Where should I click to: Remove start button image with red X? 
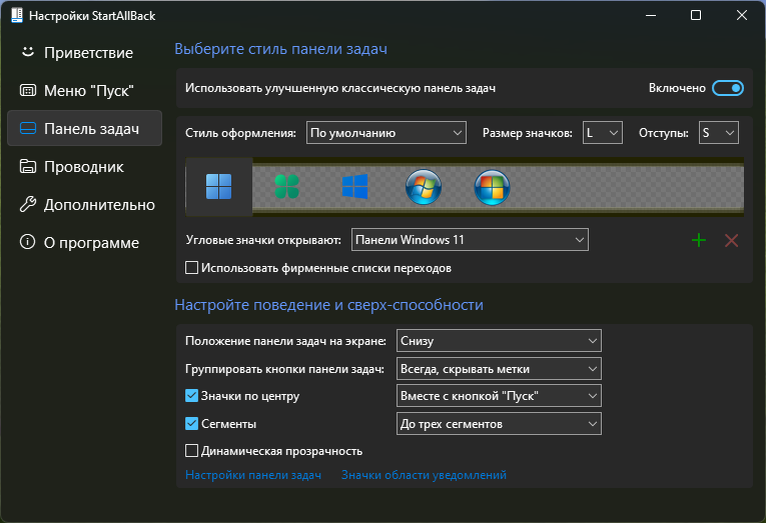731,240
